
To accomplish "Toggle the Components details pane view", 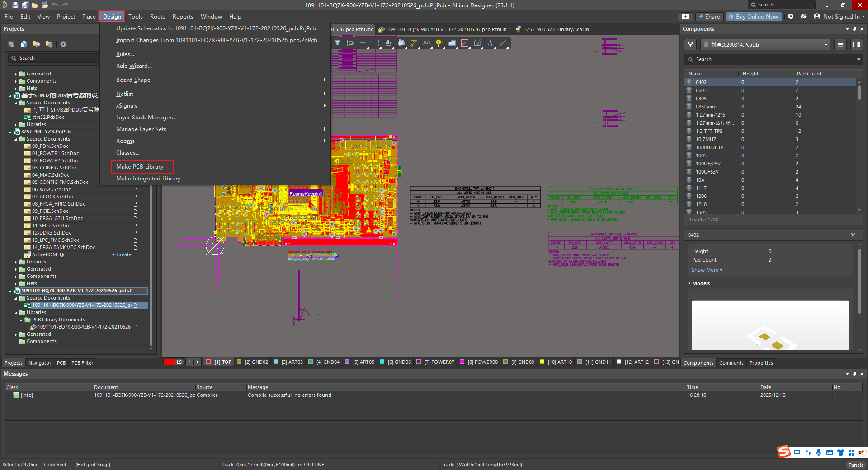I will [x=856, y=45].
